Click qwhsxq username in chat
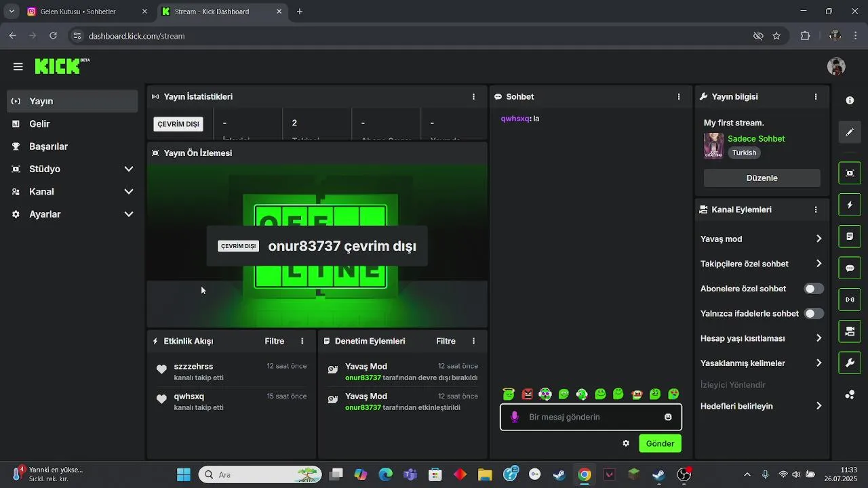Screen dimensions: 868x488 pyautogui.click(x=515, y=119)
